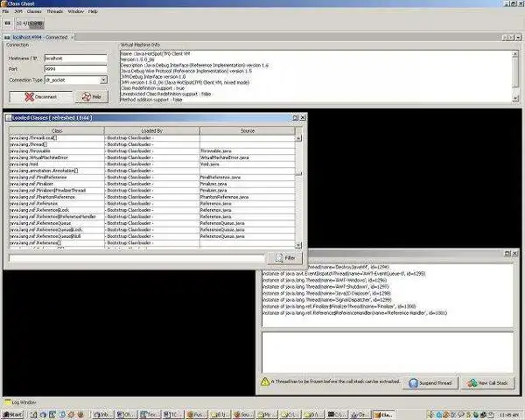Maximize the threads internal window

[507, 254]
